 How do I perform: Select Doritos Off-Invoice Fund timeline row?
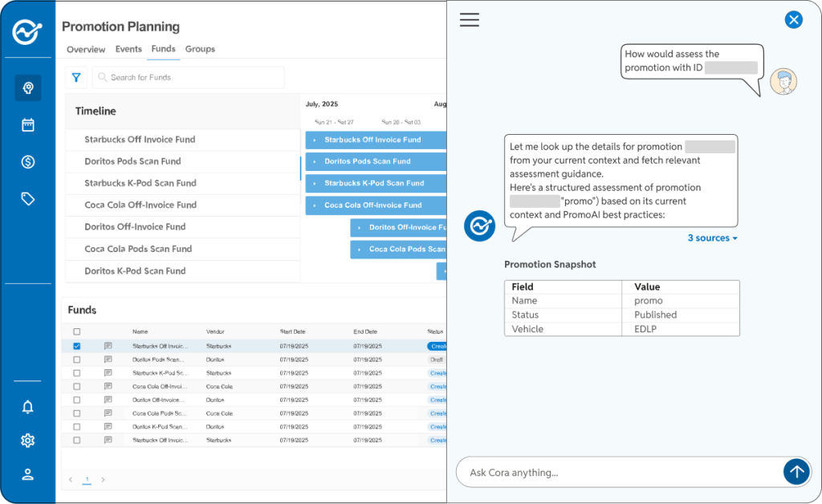tap(182, 227)
